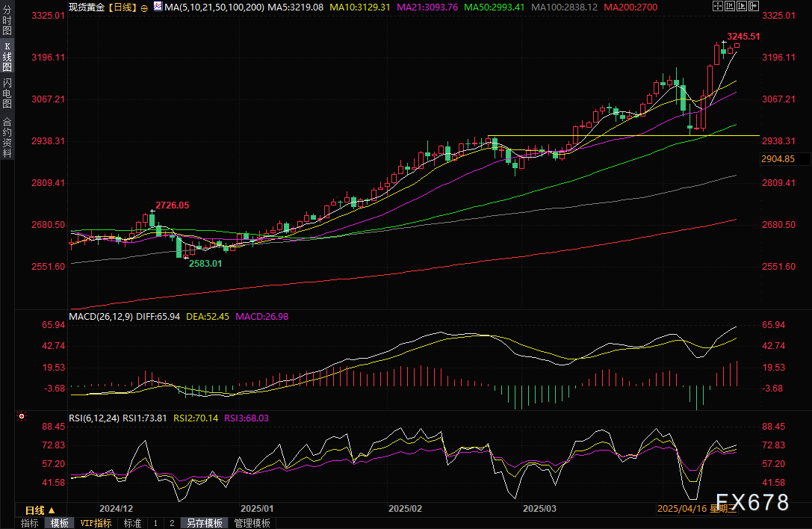
Task: Click the circled-plus icon beside 日线 title
Action: pos(144,7)
